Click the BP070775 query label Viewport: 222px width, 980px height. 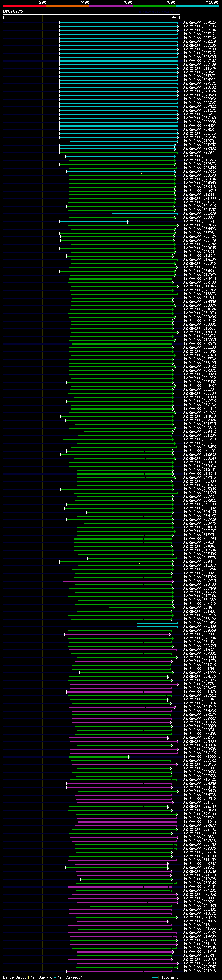(x=13, y=11)
